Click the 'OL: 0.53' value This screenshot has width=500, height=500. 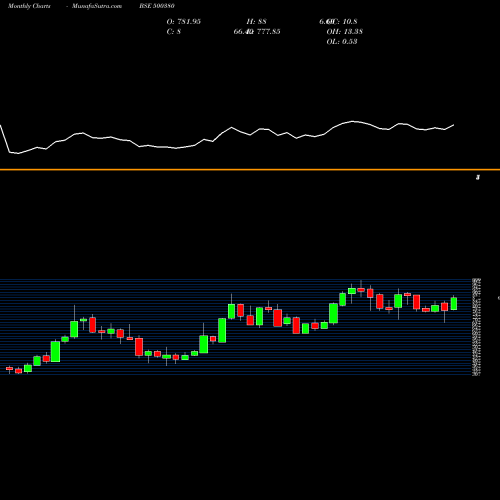[x=342, y=42]
